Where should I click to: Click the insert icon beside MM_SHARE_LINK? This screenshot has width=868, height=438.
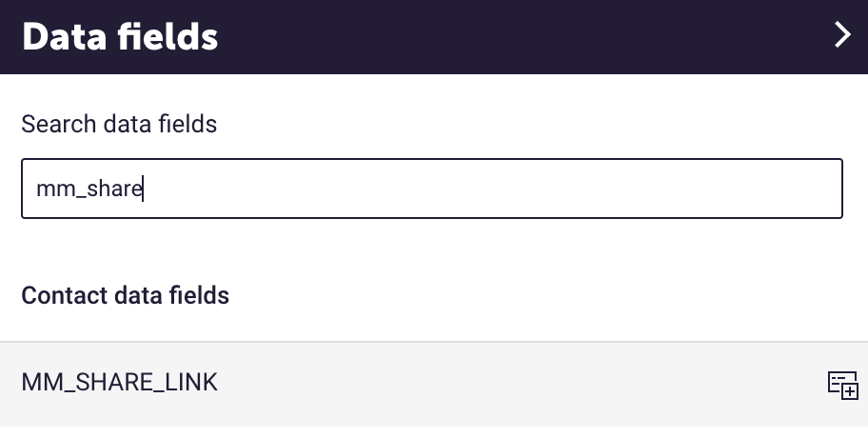[842, 385]
